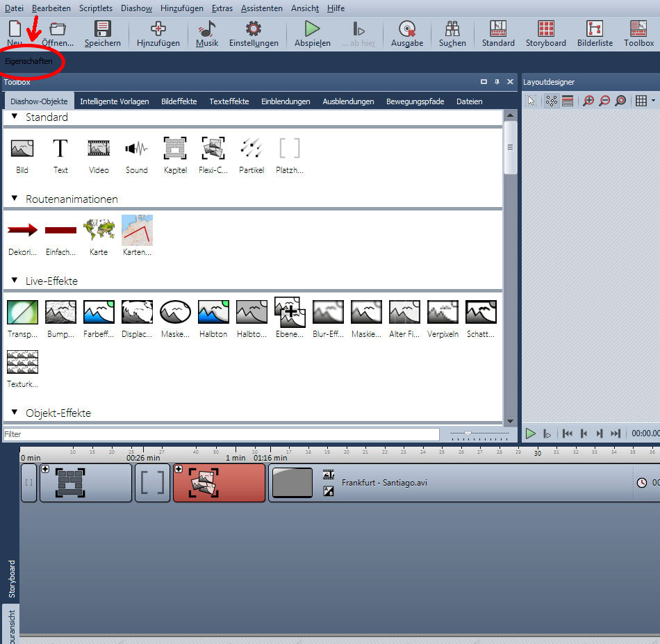
Task: Pin the Toolbox panel
Action: pyautogui.click(x=497, y=82)
